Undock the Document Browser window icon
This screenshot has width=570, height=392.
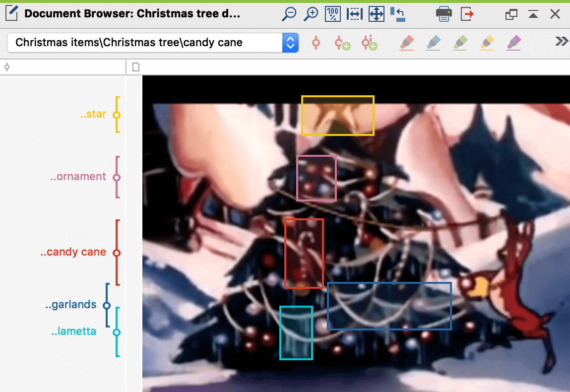511,14
